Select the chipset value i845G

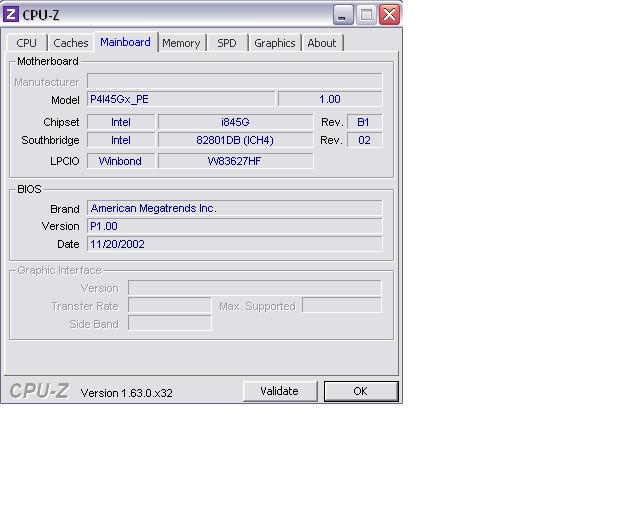[236, 122]
